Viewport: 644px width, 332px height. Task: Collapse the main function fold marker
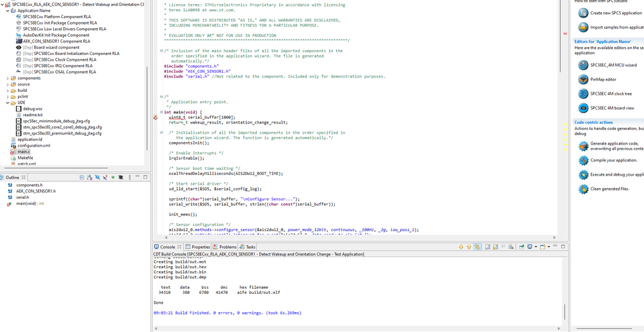161,112
